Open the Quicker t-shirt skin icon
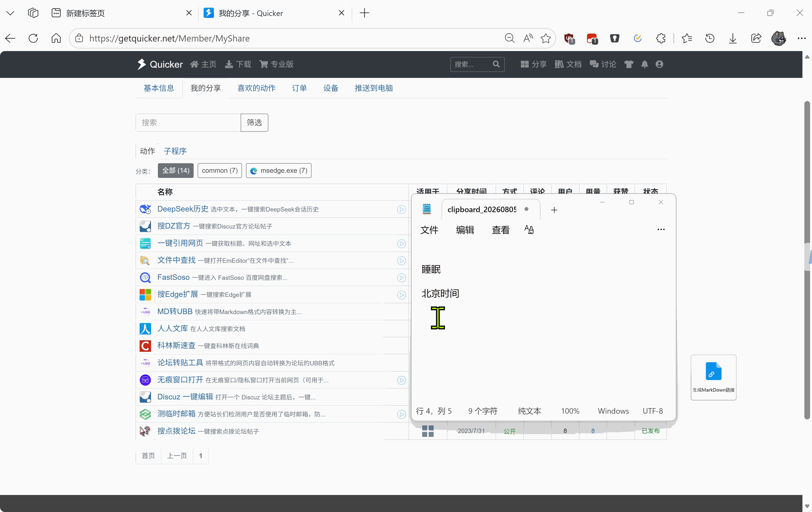The width and height of the screenshot is (812, 512). 629,64
